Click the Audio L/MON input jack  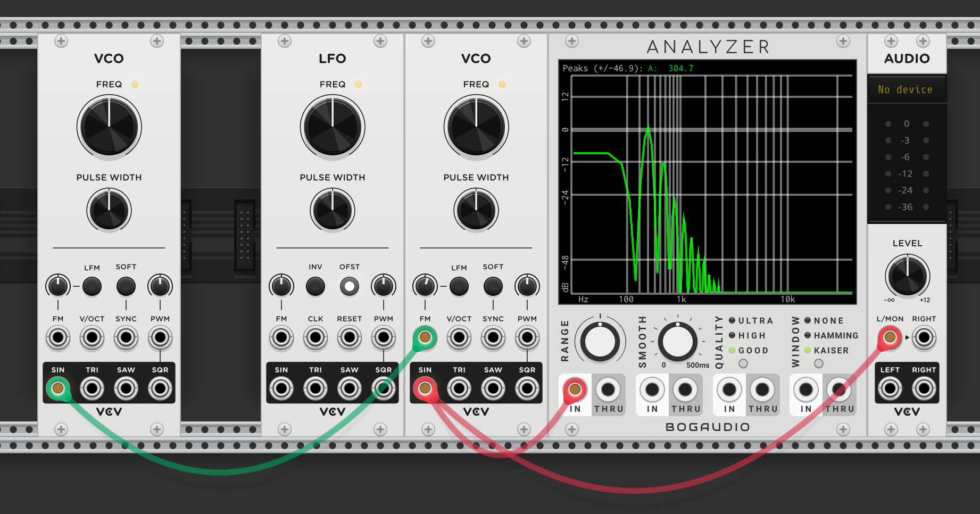[x=890, y=337]
